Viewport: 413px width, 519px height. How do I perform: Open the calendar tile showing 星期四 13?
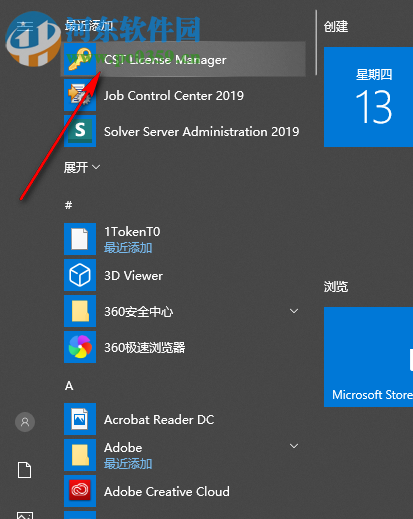368,97
